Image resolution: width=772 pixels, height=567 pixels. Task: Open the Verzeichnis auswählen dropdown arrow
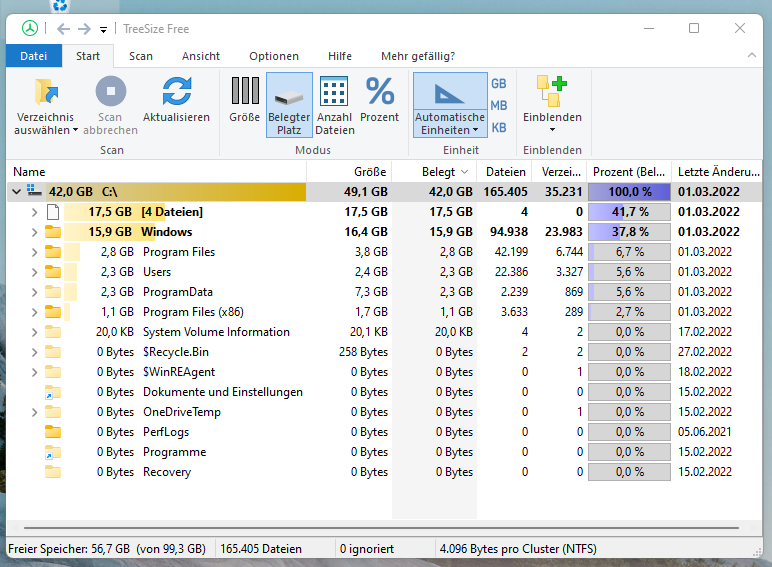pyautogui.click(x=75, y=130)
